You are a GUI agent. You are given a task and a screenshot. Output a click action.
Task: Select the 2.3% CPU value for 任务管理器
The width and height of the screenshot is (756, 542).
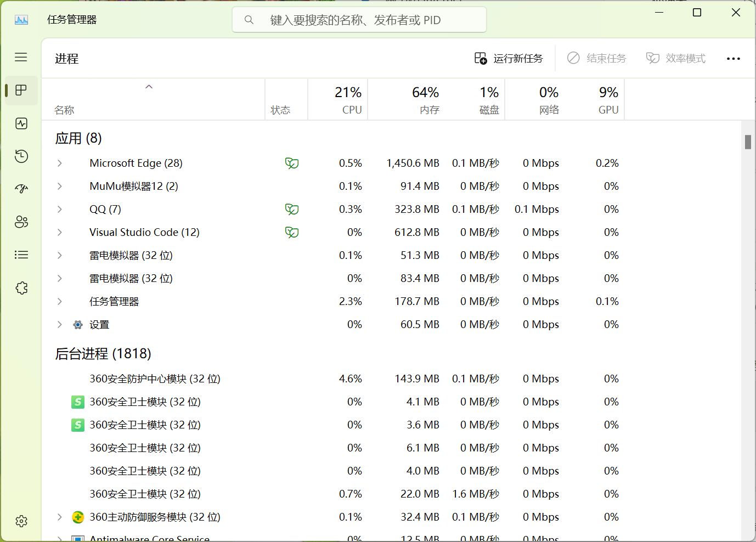tap(351, 302)
